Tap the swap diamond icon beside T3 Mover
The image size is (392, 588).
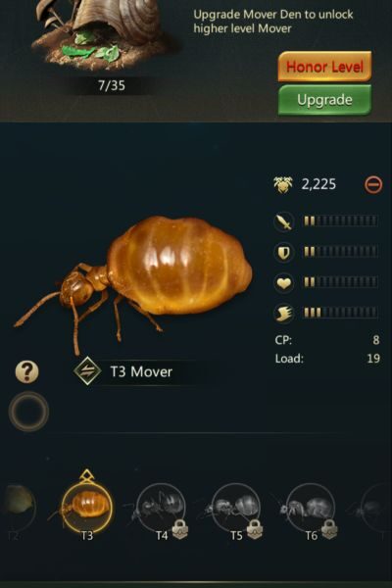[x=87, y=370]
